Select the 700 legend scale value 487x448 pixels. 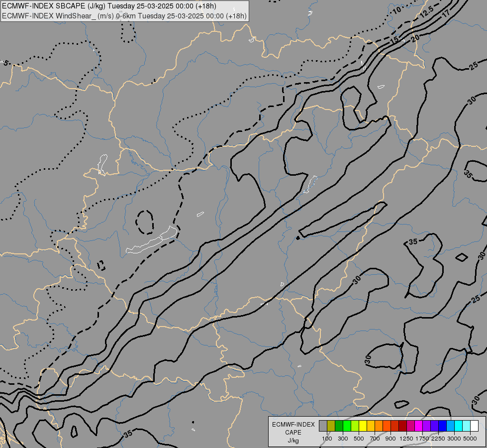[375, 439]
